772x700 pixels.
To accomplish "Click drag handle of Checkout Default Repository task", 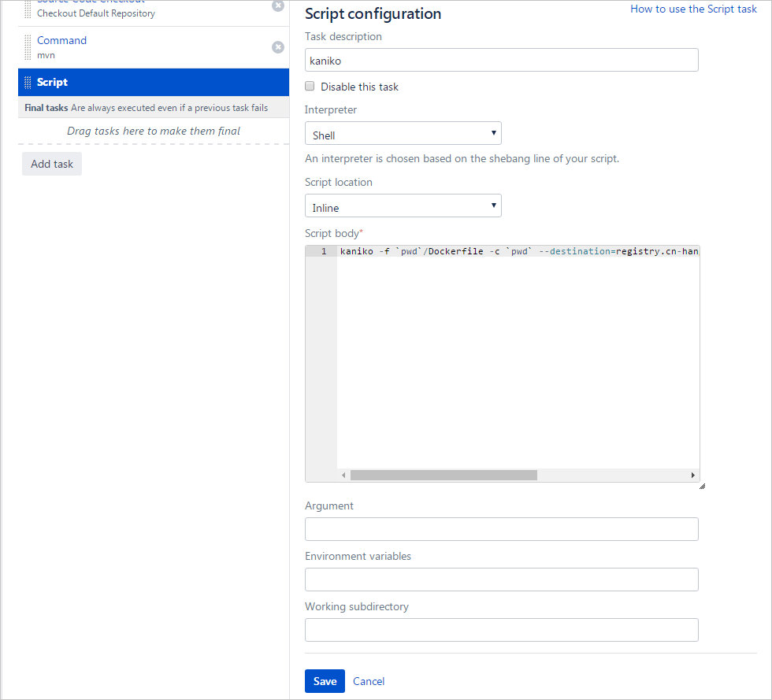I will [x=28, y=9].
